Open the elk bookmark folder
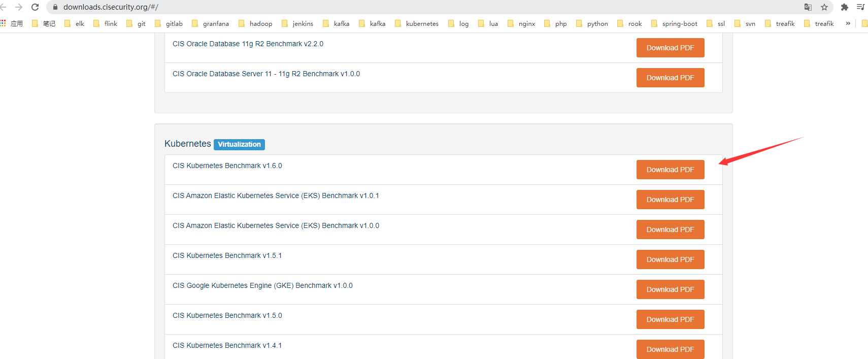 pyautogui.click(x=75, y=23)
